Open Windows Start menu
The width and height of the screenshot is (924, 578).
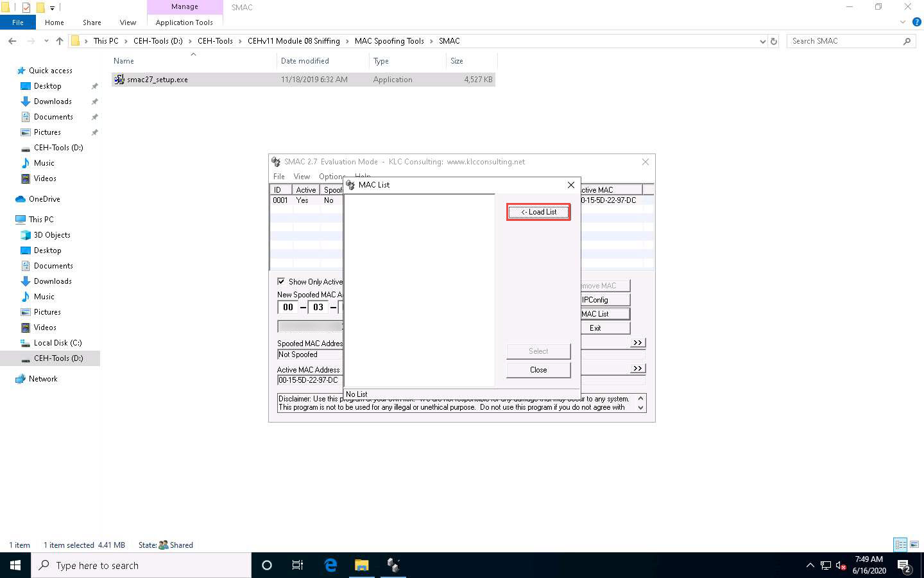pos(15,565)
